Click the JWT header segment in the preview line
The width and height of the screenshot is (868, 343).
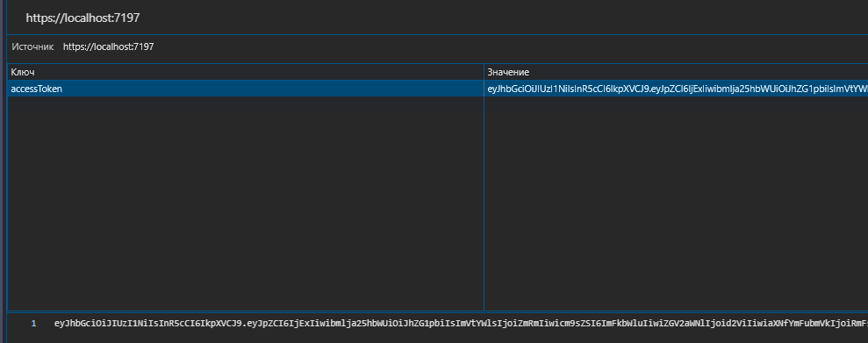(x=148, y=324)
